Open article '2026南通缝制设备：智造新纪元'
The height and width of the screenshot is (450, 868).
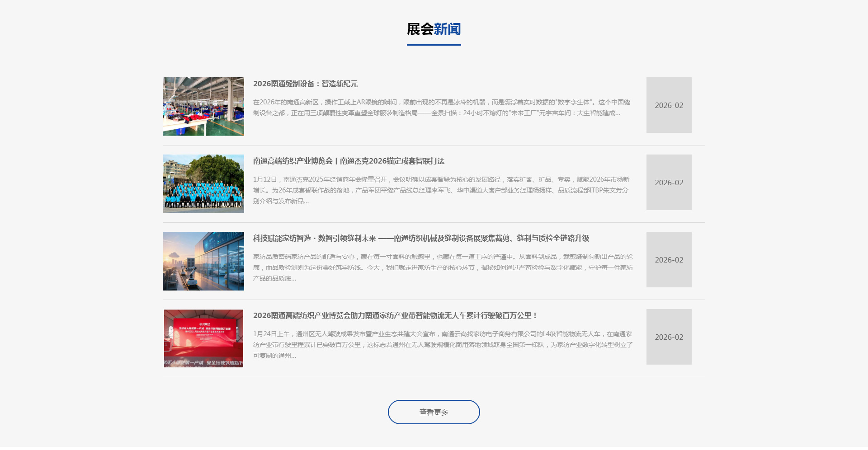(x=305, y=84)
